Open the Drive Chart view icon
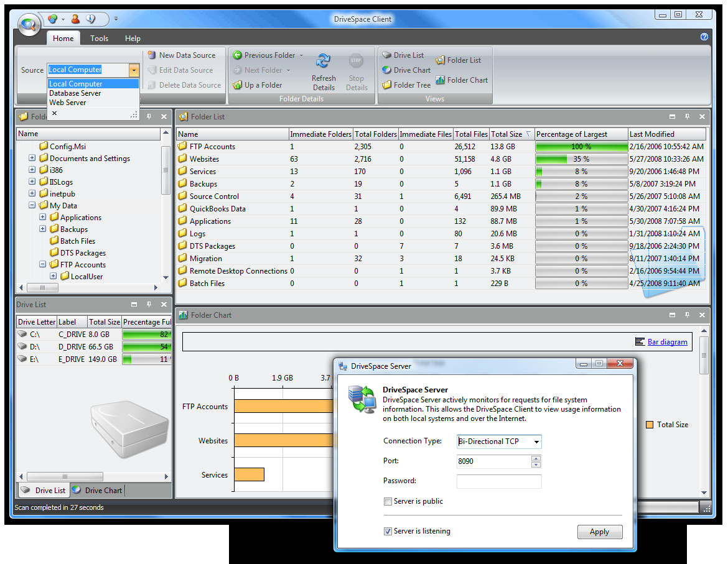The image size is (728, 564). tap(387, 70)
